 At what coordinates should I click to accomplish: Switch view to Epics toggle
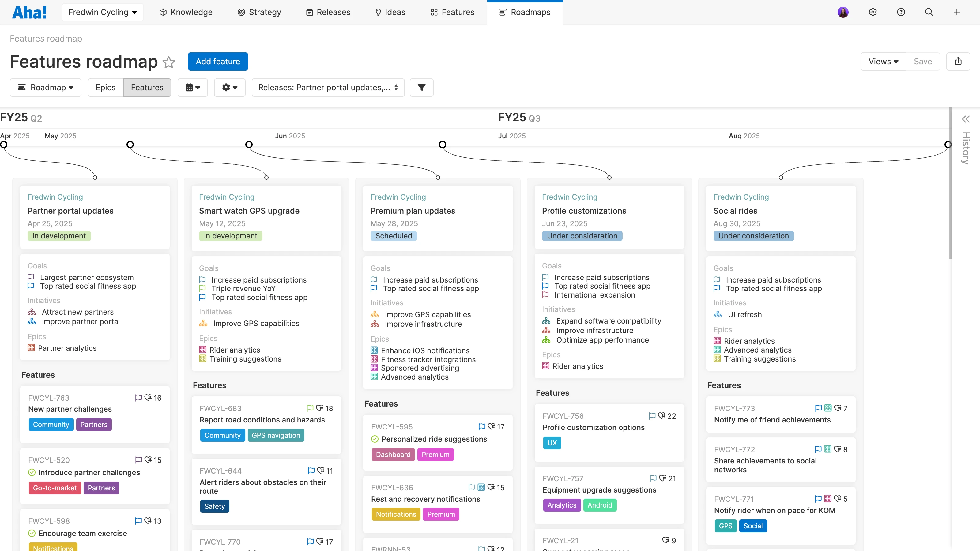[105, 88]
